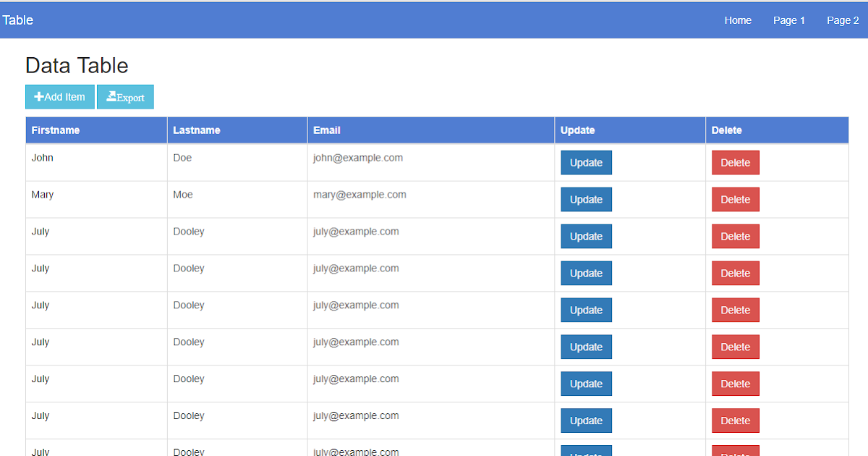Click the Export button
The image size is (868, 456).
click(125, 96)
